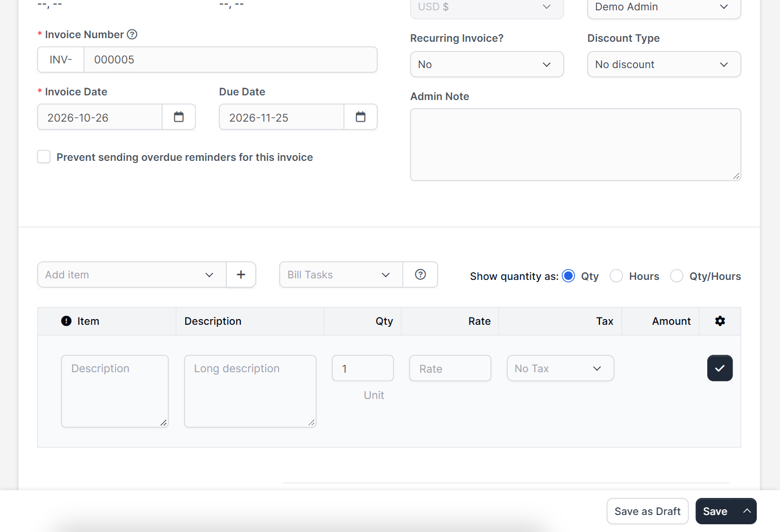This screenshot has height=532, width=780.
Task: Open the Discount Type dropdown
Action: click(x=664, y=64)
